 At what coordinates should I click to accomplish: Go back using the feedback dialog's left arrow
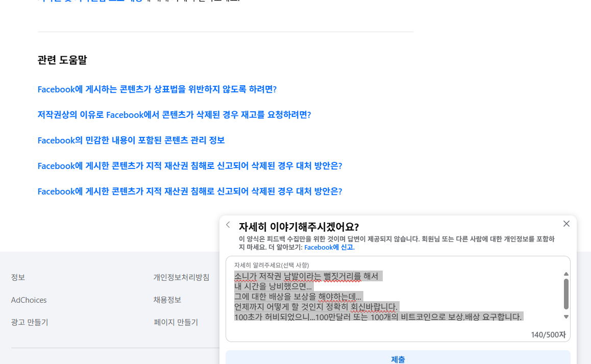tap(228, 225)
